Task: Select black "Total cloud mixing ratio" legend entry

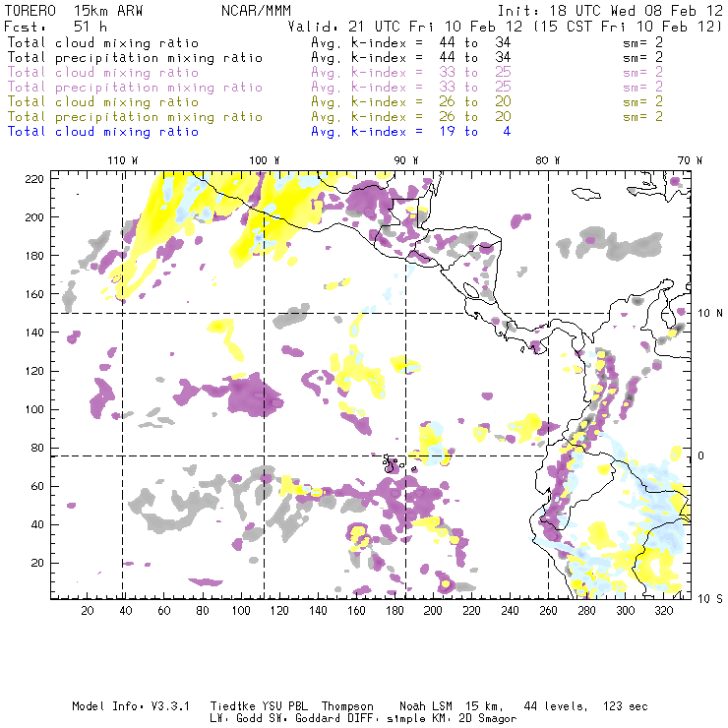Action: (x=103, y=42)
